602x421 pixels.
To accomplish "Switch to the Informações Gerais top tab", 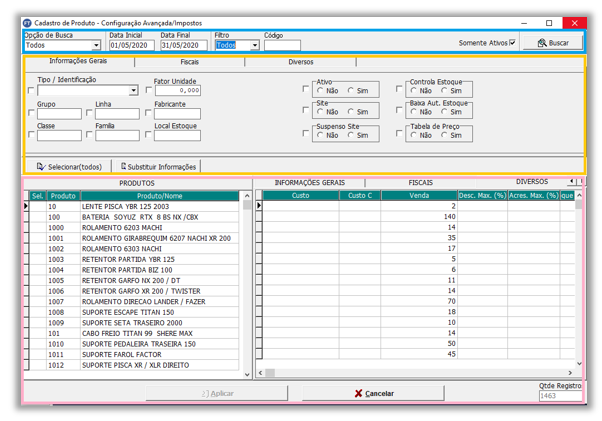I will point(78,61).
